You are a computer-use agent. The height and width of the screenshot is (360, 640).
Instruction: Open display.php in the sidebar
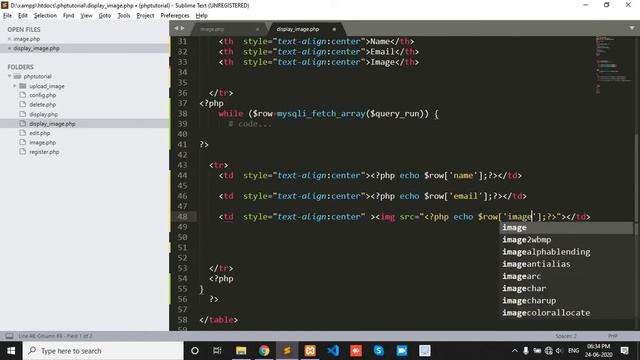coord(43,114)
